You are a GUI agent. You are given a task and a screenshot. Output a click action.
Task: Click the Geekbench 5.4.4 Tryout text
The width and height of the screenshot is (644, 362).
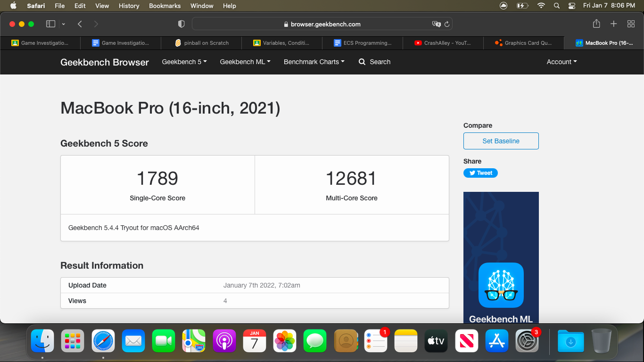click(x=134, y=228)
